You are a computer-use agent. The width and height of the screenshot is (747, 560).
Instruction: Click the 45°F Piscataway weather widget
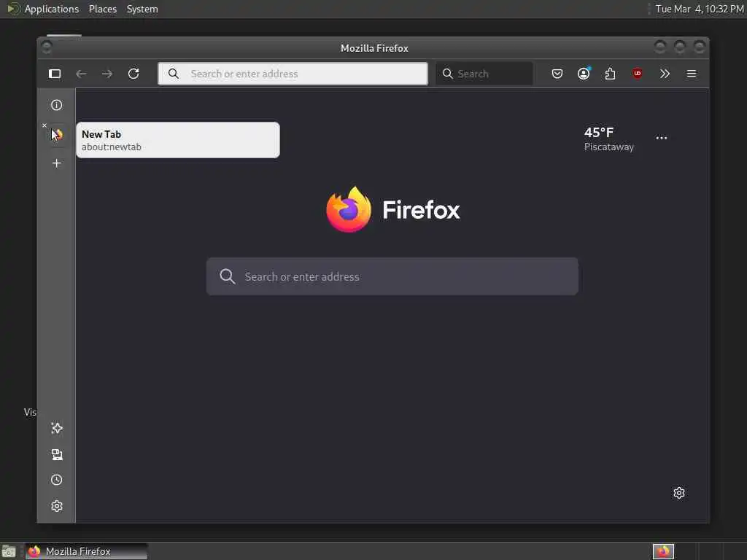click(609, 139)
